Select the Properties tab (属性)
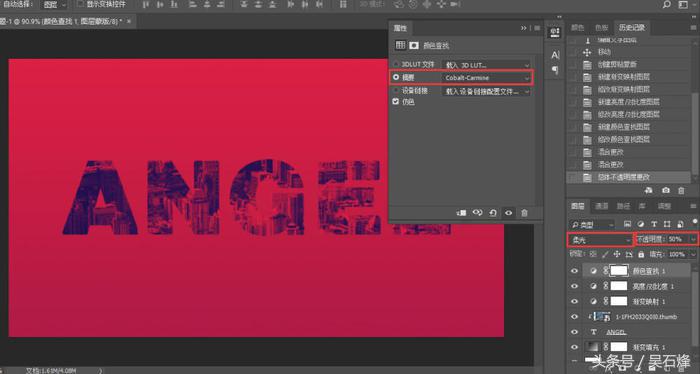The height and width of the screenshot is (374, 700). tap(400, 28)
